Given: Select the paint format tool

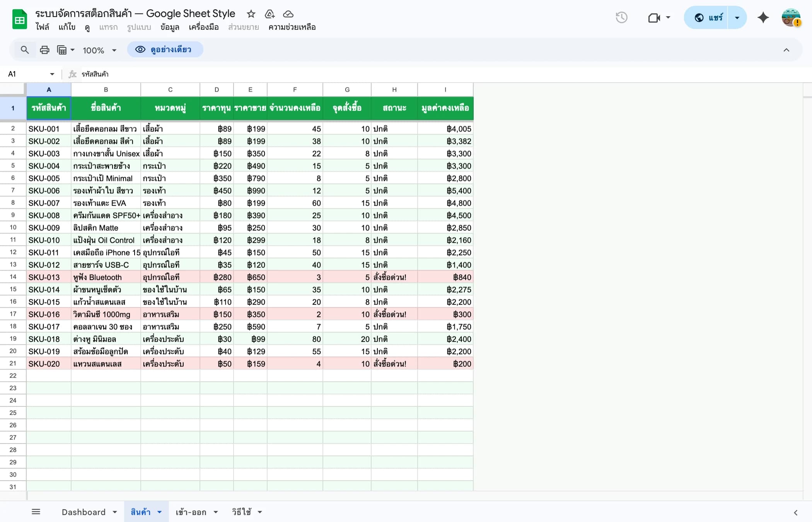Looking at the screenshot, I should [x=62, y=49].
